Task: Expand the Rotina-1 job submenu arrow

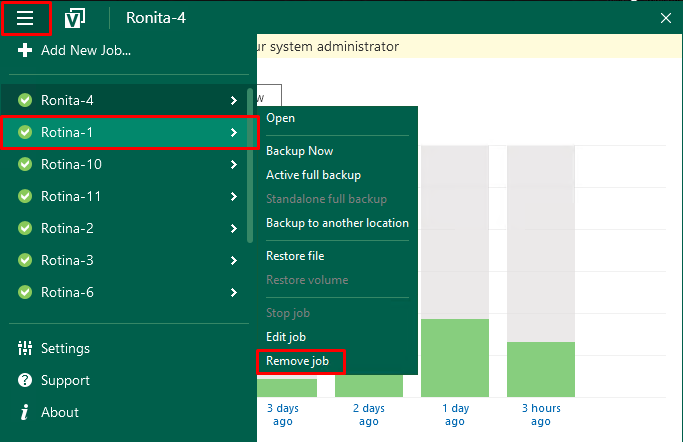Action: 234,132
